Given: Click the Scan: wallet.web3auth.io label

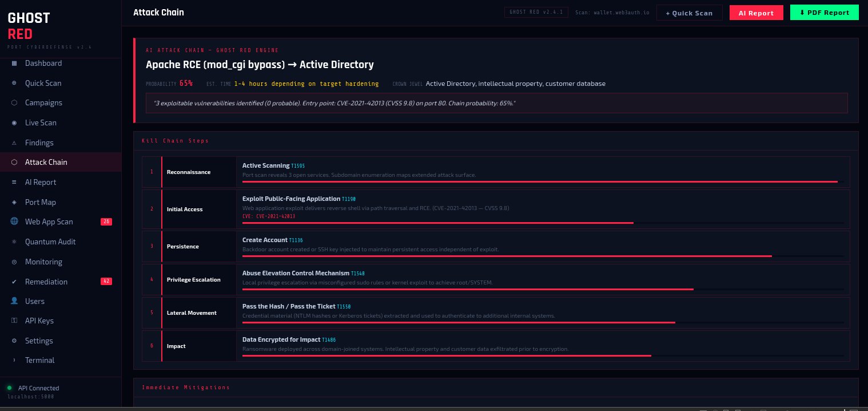Looking at the screenshot, I should pyautogui.click(x=612, y=12).
